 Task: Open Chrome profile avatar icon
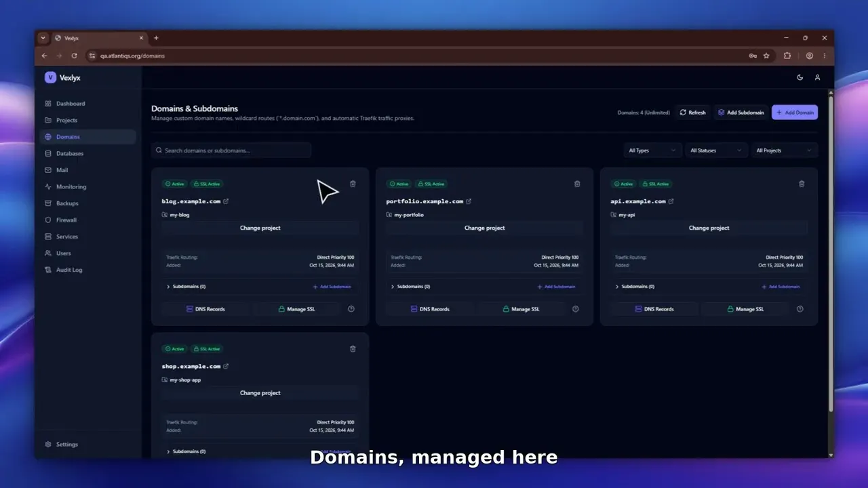810,56
